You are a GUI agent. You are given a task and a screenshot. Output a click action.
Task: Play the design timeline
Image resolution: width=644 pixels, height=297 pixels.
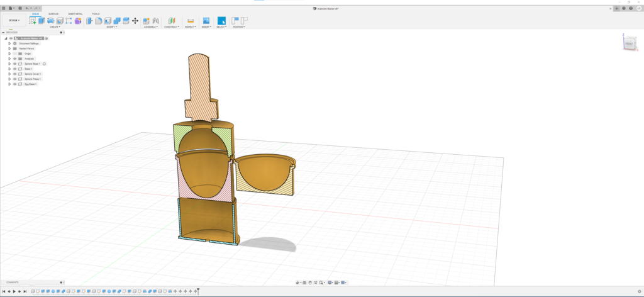[x=14, y=291]
